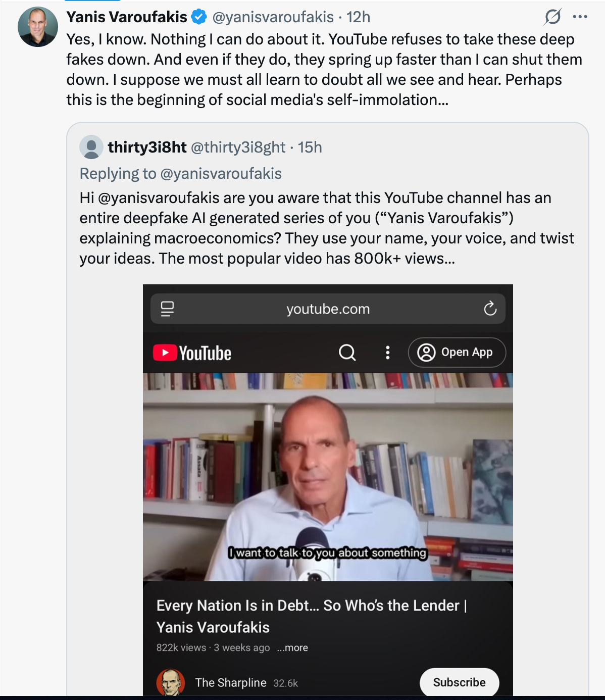The image size is (605, 700).
Task: Click The Sharpline channel avatar
Action: coord(170,682)
